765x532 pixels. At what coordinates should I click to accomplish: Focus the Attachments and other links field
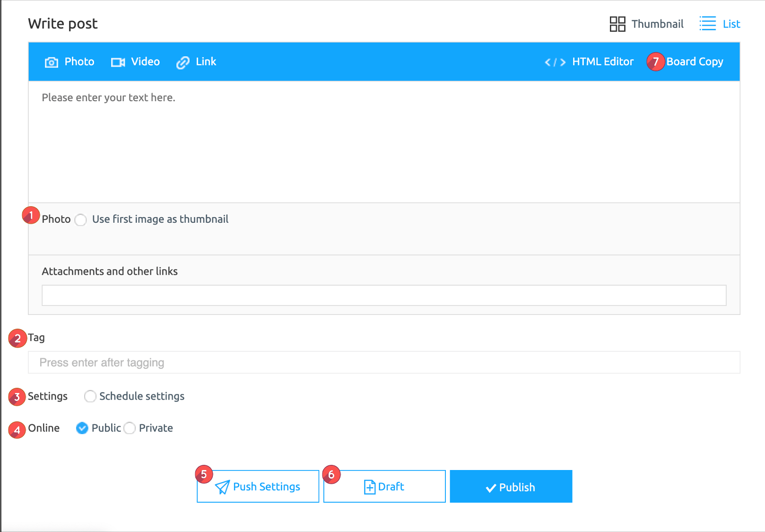383,296
